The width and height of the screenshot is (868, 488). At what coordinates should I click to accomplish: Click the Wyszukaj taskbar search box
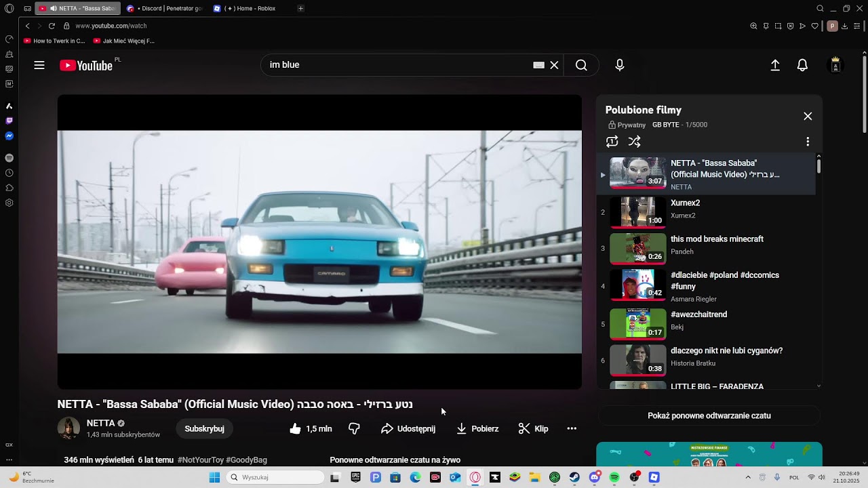[x=275, y=477]
